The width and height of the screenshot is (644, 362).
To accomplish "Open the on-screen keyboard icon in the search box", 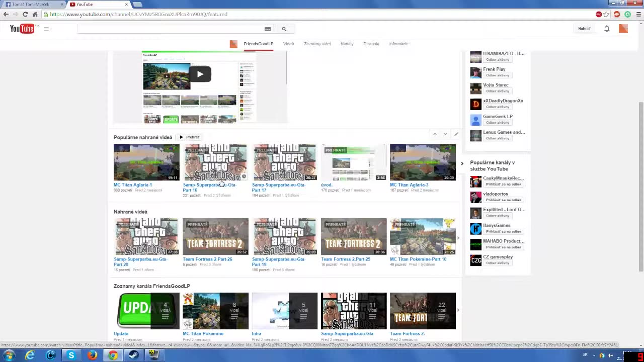I will (268, 29).
